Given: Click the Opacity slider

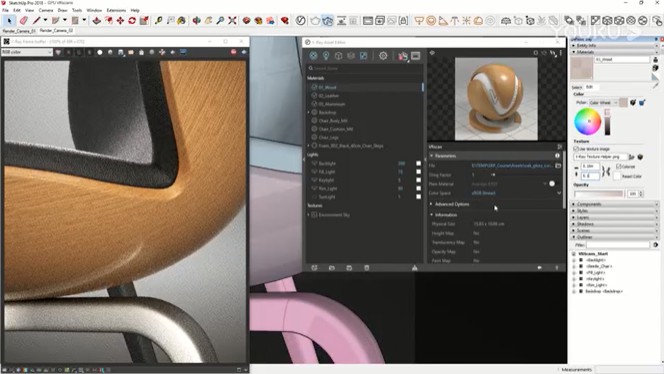Looking at the screenshot, I should (599, 194).
